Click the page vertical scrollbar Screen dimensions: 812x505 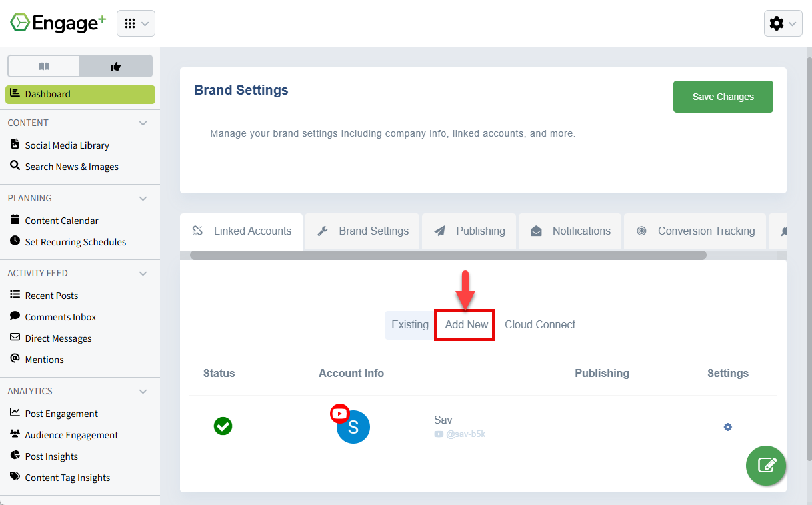point(809,260)
